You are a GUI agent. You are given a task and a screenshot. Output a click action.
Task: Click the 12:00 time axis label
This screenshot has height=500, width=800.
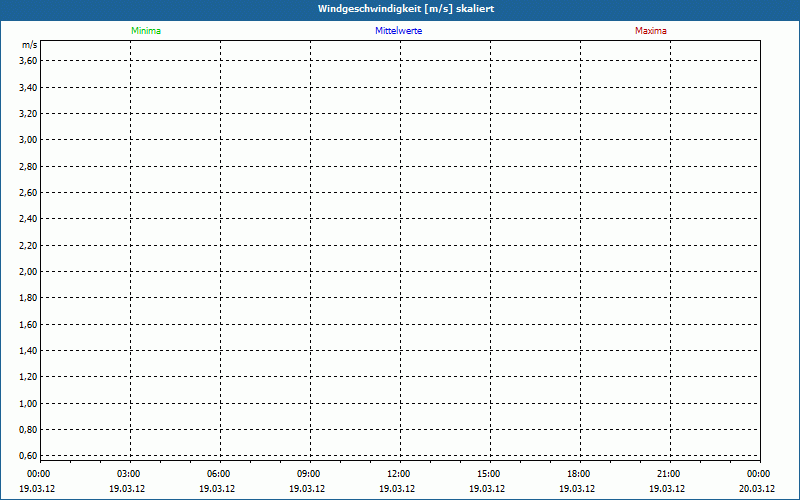coord(398,474)
